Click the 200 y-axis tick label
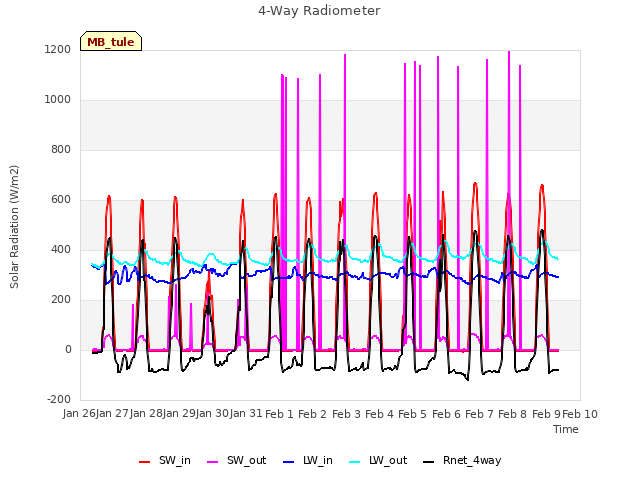 (61, 300)
